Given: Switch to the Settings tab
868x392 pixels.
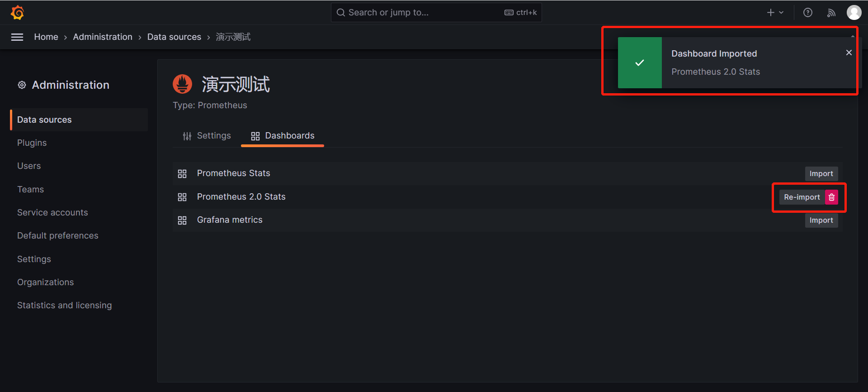Looking at the screenshot, I should 207,136.
